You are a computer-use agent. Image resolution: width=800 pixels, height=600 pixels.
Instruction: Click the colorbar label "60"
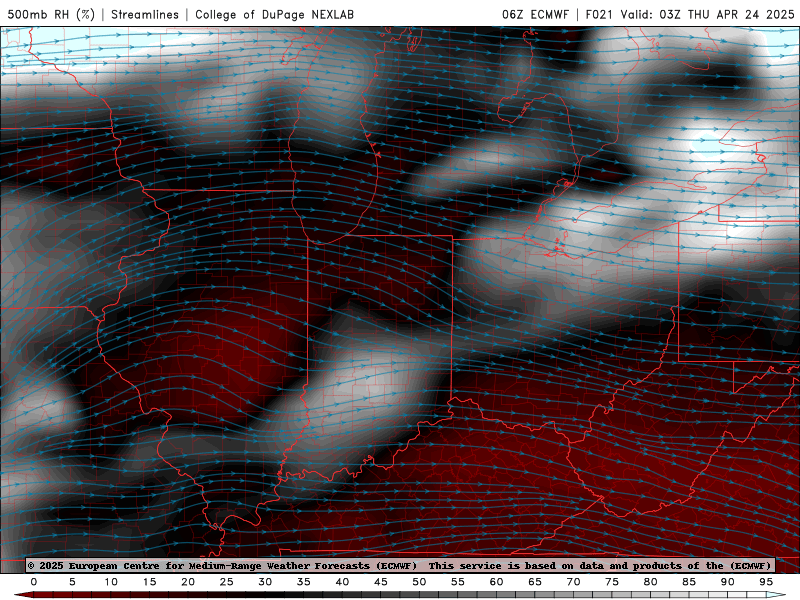tap(496, 582)
